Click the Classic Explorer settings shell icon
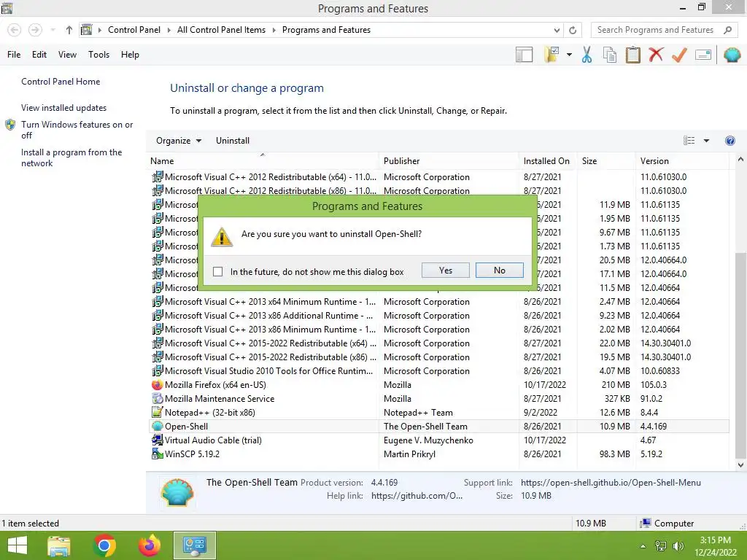 pyautogui.click(x=732, y=55)
